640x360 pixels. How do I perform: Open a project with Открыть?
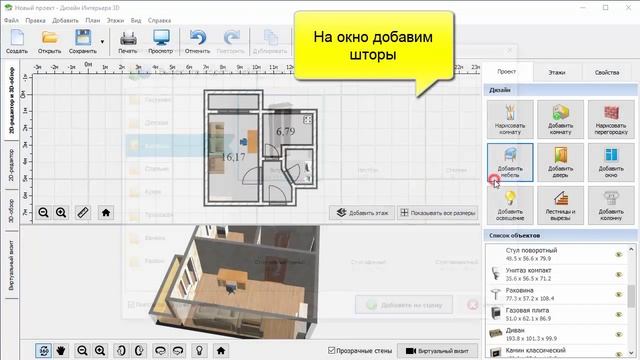(49, 42)
